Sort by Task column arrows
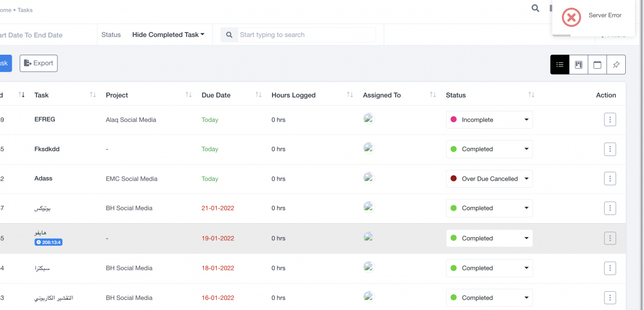The height and width of the screenshot is (310, 644). click(93, 95)
